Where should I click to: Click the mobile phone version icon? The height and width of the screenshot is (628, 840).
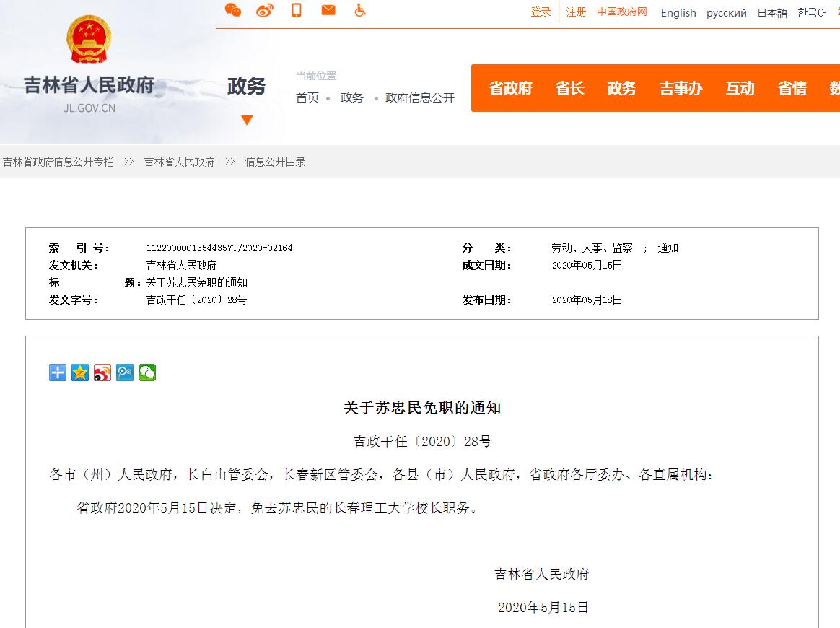point(297,10)
